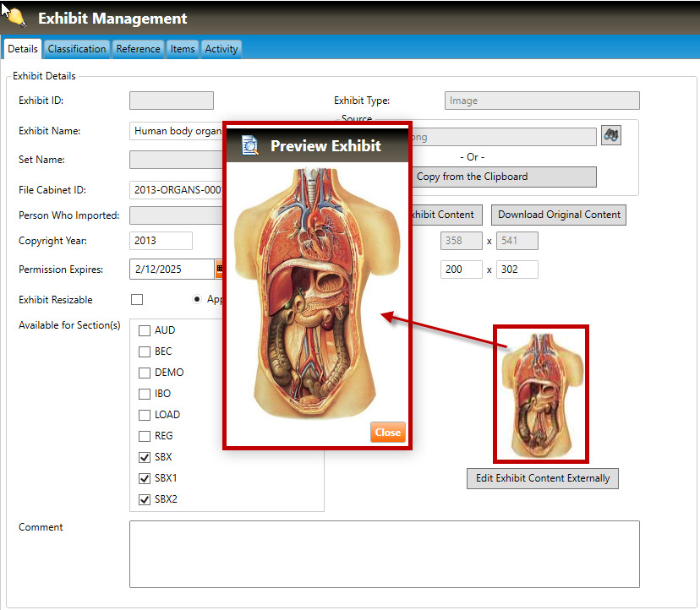Image resolution: width=700 pixels, height=610 pixels.
Task: Click Download Original Content
Action: [559, 215]
